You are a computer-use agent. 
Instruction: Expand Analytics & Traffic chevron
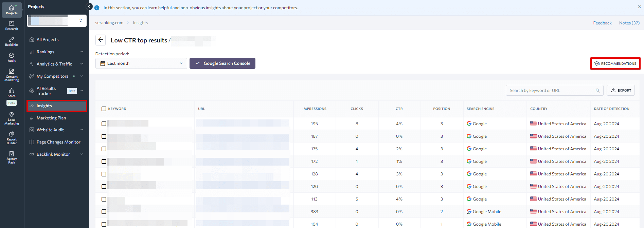tap(82, 64)
